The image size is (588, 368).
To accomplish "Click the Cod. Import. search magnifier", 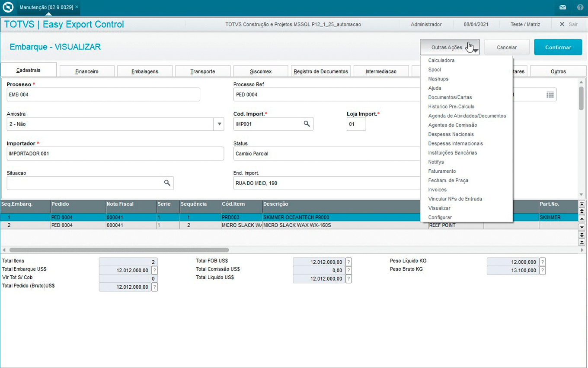I will [307, 124].
